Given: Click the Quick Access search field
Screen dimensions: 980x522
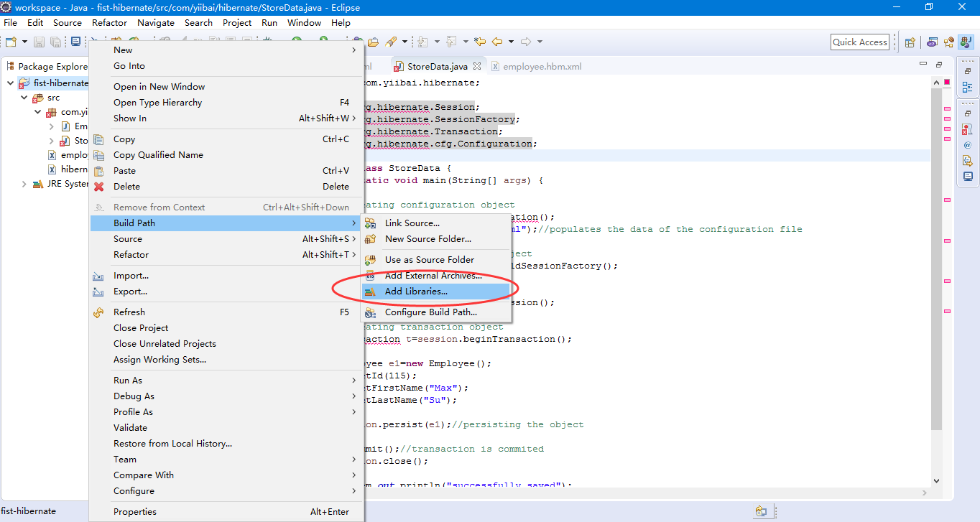Looking at the screenshot, I should (x=859, y=42).
